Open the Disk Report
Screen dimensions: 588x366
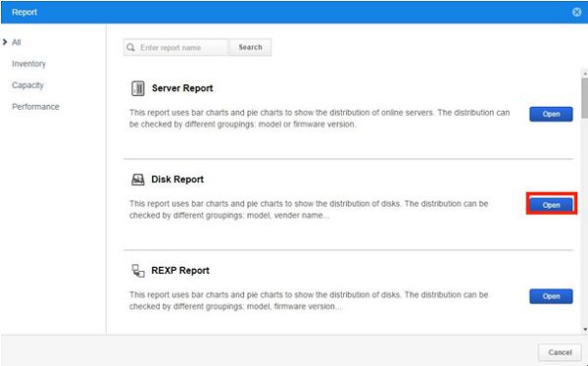point(551,205)
